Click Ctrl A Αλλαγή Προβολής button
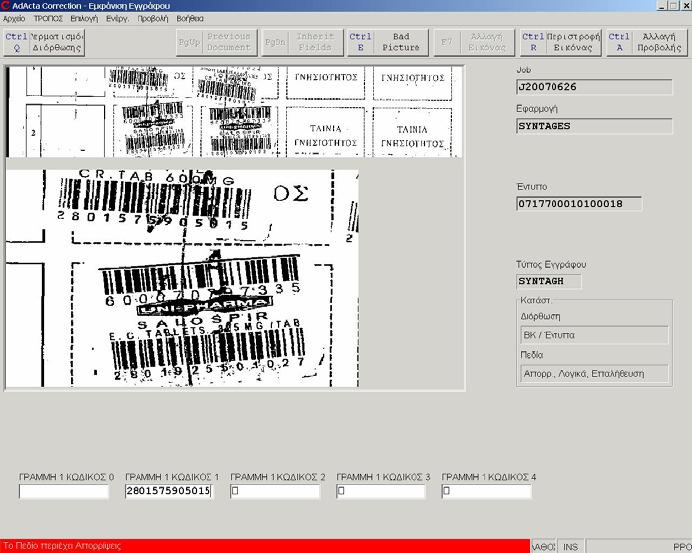 [647, 42]
